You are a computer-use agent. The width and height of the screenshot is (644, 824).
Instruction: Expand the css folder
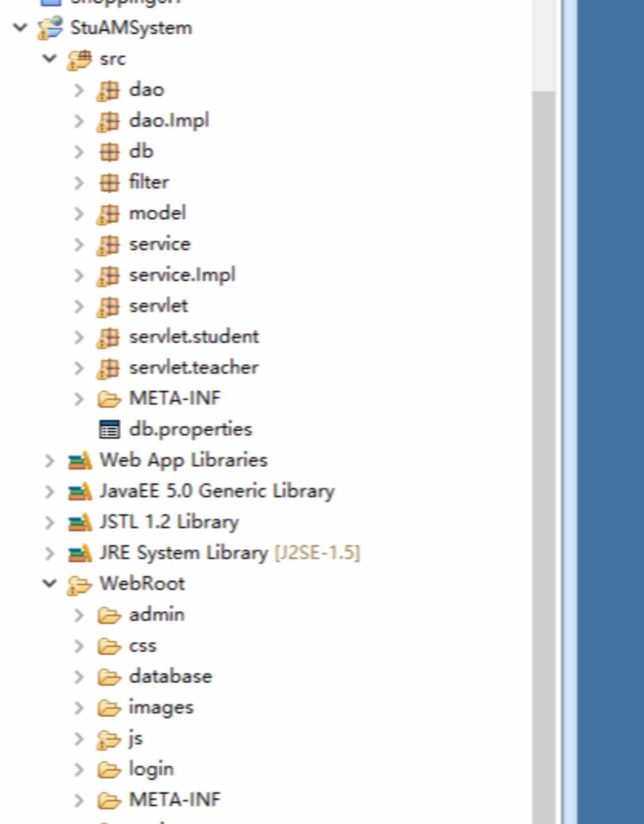pos(79,646)
